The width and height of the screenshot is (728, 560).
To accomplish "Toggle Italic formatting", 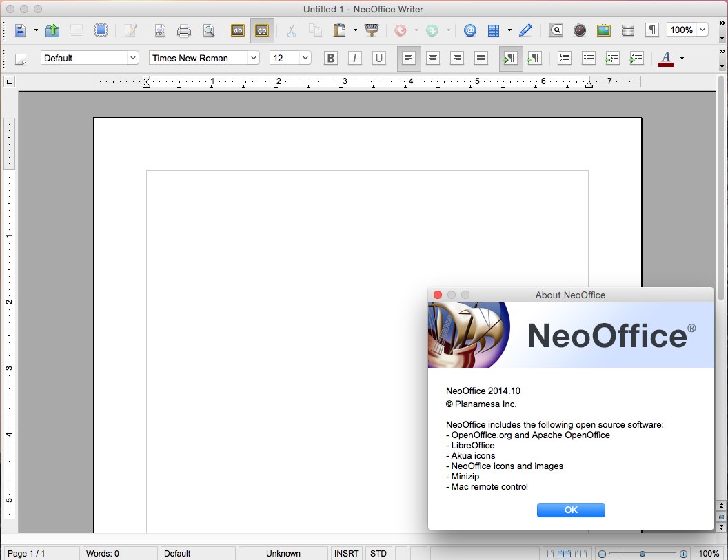I will point(355,59).
